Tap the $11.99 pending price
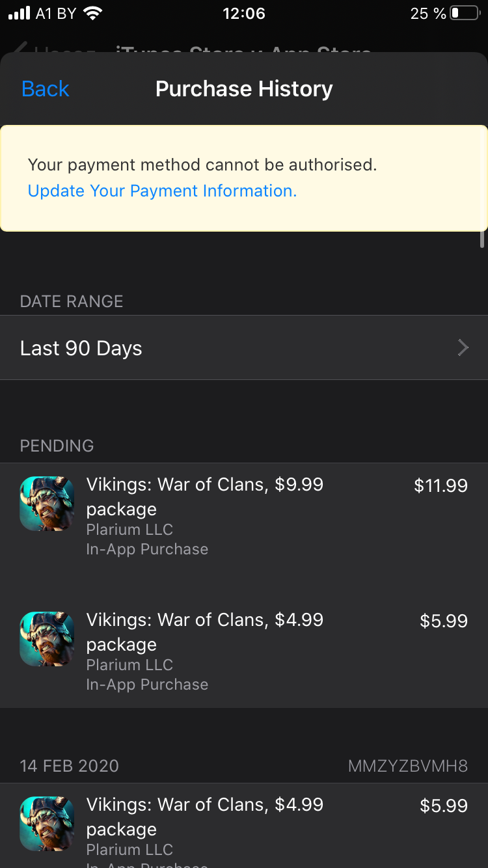488x868 pixels. pos(441,485)
